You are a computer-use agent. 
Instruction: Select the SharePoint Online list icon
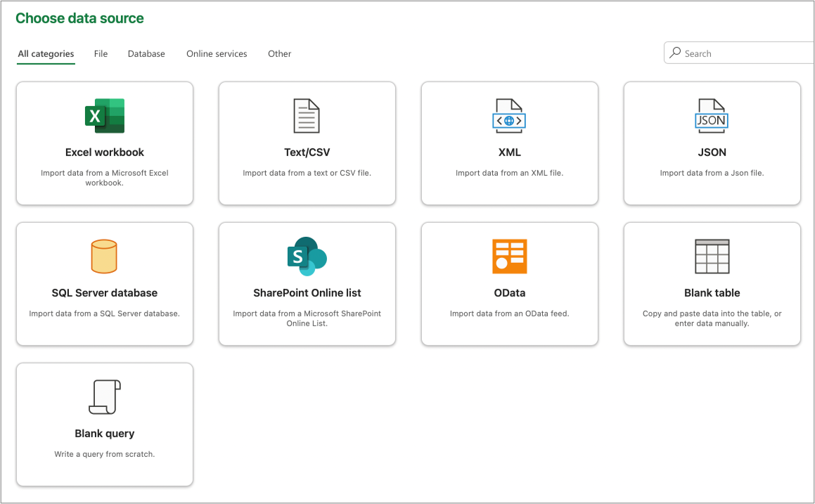tap(307, 256)
